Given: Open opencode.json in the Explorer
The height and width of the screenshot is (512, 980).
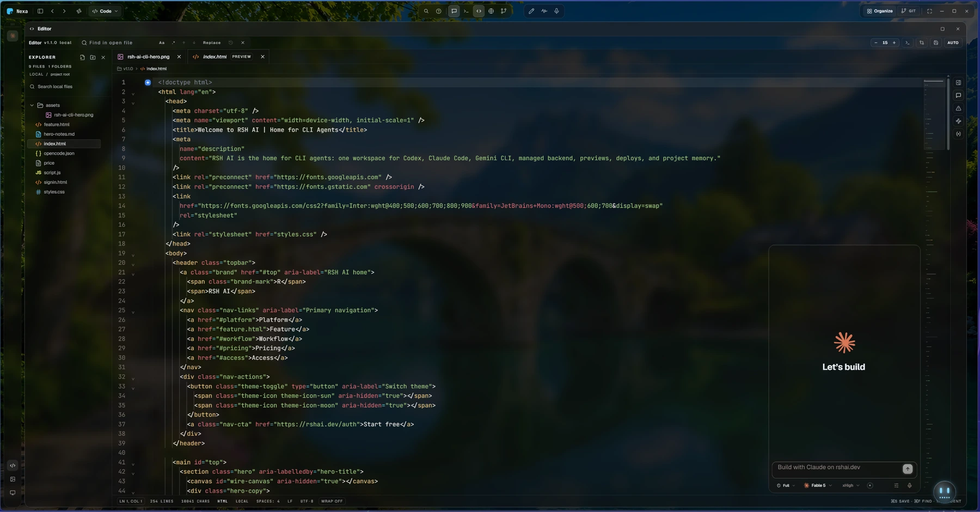Looking at the screenshot, I should click(59, 154).
